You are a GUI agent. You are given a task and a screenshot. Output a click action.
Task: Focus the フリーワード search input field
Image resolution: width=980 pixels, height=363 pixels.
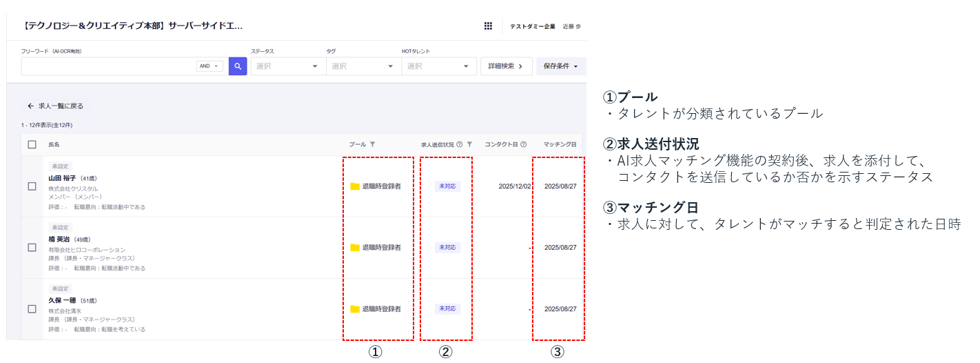(x=108, y=66)
